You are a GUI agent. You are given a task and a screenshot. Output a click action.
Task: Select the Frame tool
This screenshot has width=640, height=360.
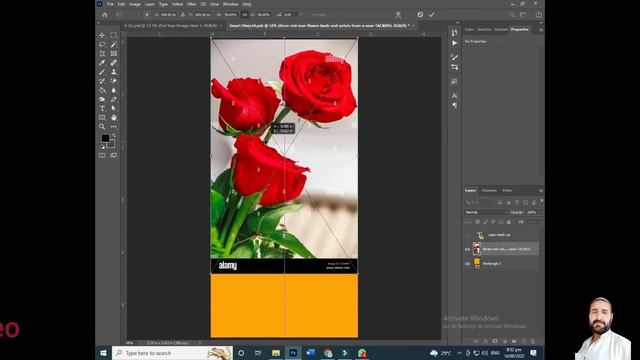coord(114,53)
